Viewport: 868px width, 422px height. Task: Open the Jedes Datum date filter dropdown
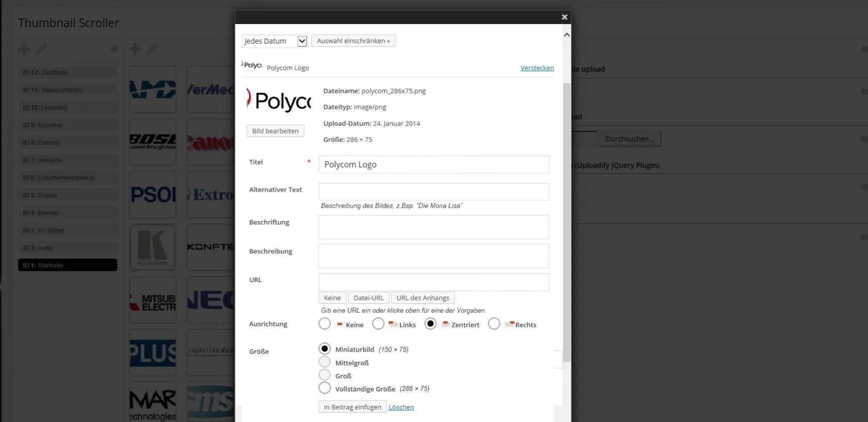pos(275,41)
